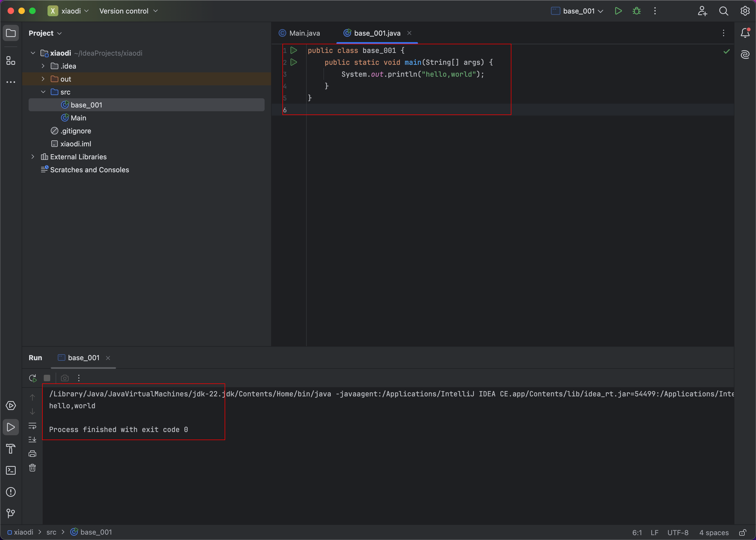Expand the .idea folder

(x=43, y=66)
